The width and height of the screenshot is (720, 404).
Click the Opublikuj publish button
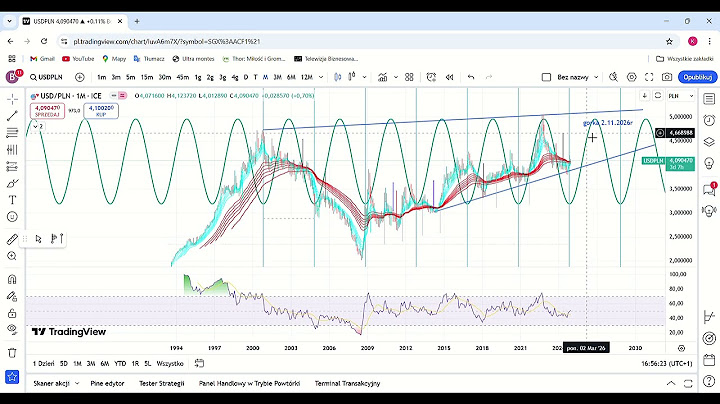(698, 77)
